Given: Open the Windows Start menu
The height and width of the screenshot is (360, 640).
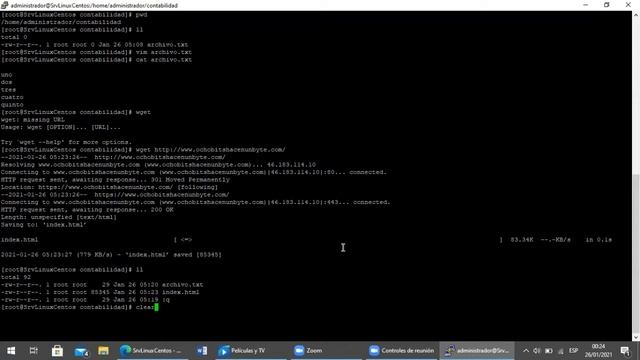Looking at the screenshot, I should (11, 351).
